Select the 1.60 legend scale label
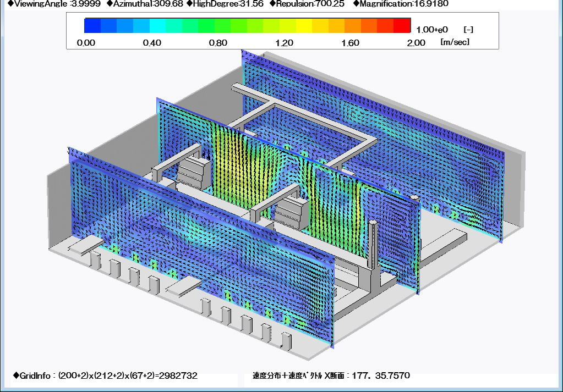Screen dimensions: 563x392 350,43
